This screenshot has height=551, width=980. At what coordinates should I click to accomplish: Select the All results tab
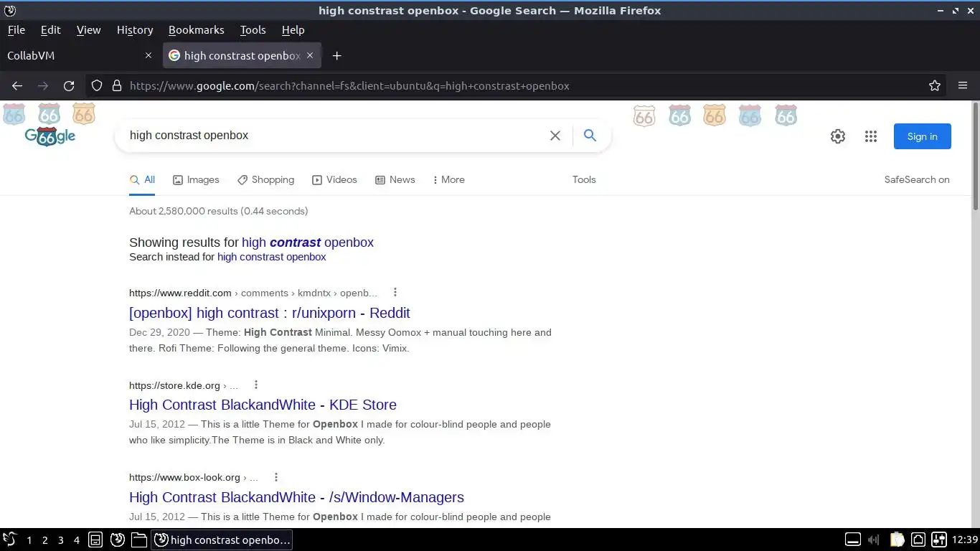click(142, 179)
